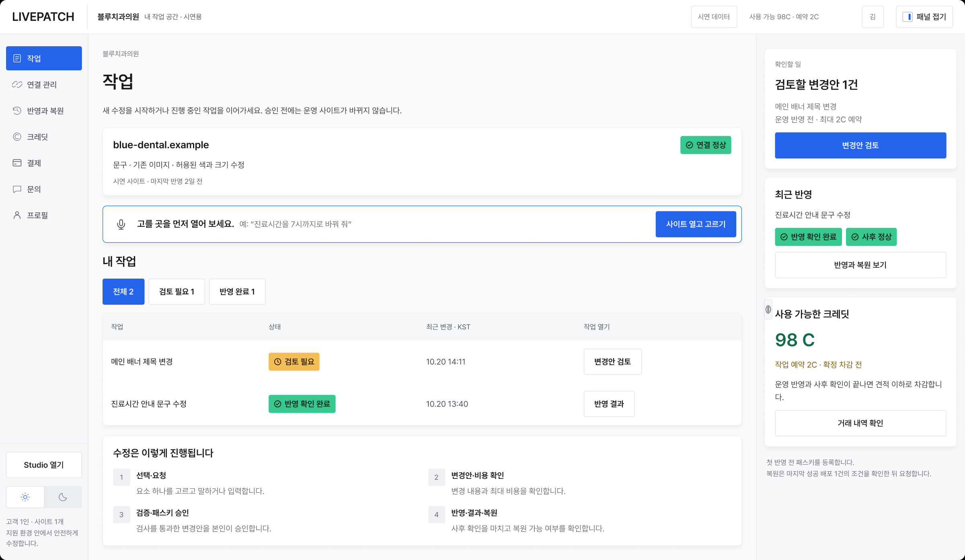Click the blue-dental.example site title
This screenshot has width=965, height=560.
161,145
